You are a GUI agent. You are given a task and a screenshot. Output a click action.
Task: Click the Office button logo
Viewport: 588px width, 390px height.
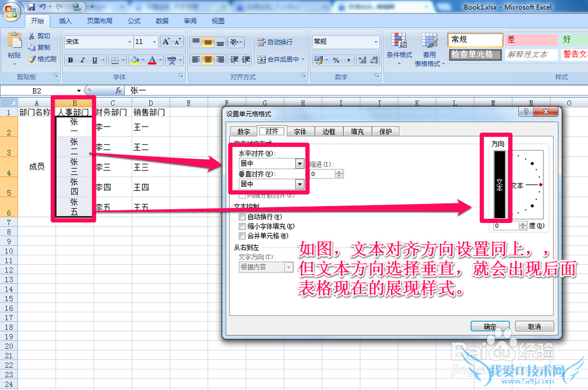(x=11, y=12)
